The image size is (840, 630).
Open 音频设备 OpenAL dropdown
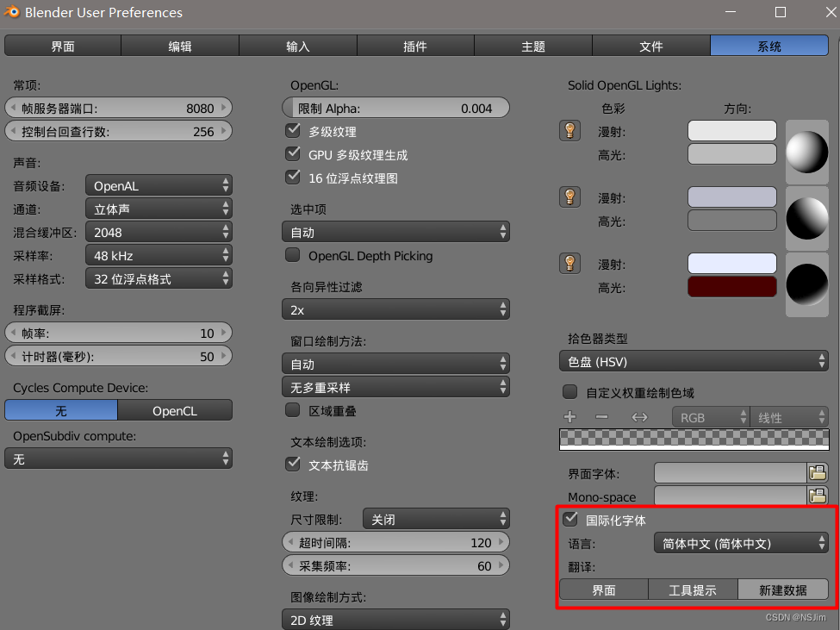tap(159, 185)
